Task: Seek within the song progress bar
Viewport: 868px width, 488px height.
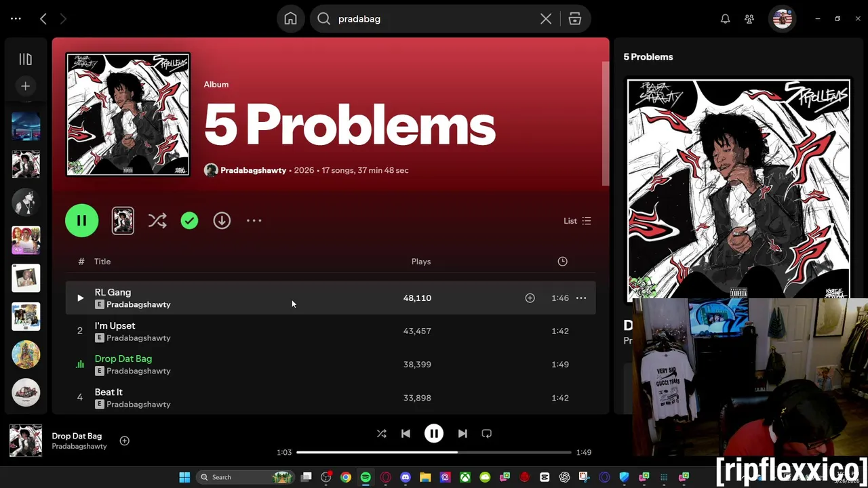Action: pos(434,452)
